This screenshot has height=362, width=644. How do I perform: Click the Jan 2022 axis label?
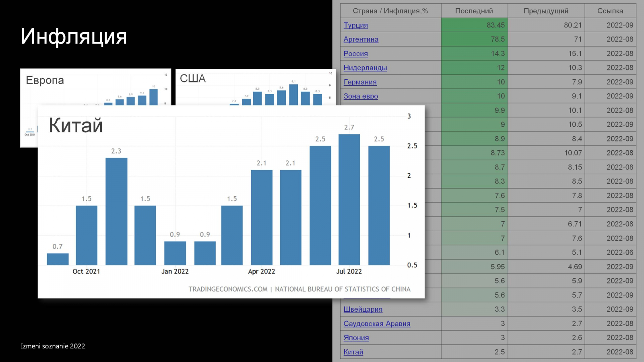click(x=175, y=271)
